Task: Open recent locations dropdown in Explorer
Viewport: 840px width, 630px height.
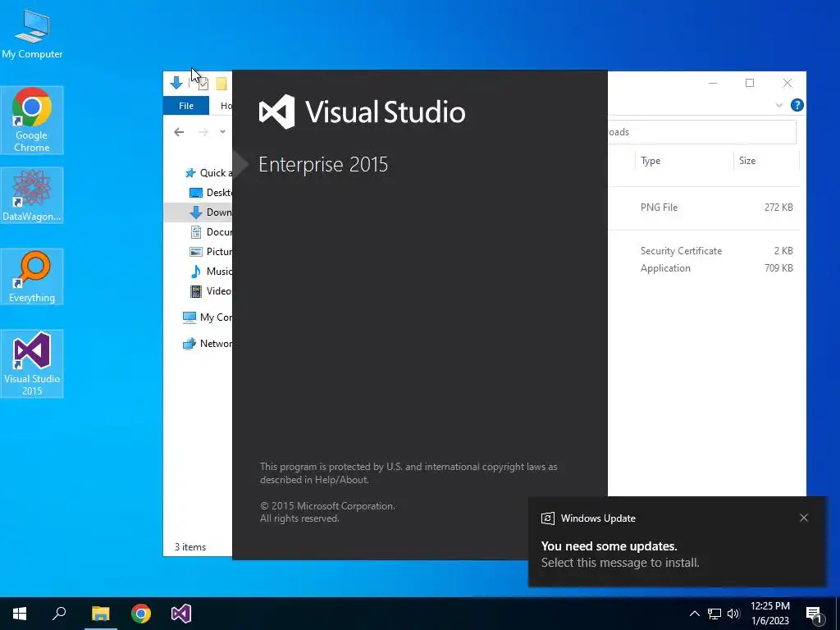Action: click(x=222, y=132)
